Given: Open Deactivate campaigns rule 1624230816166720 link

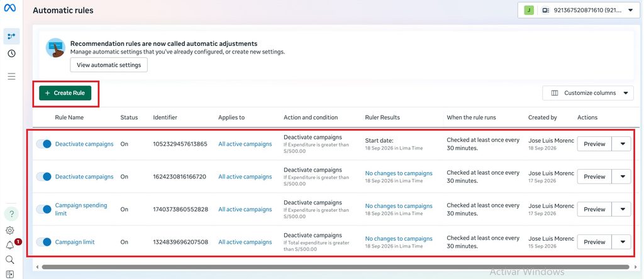Looking at the screenshot, I should pyautogui.click(x=84, y=177).
